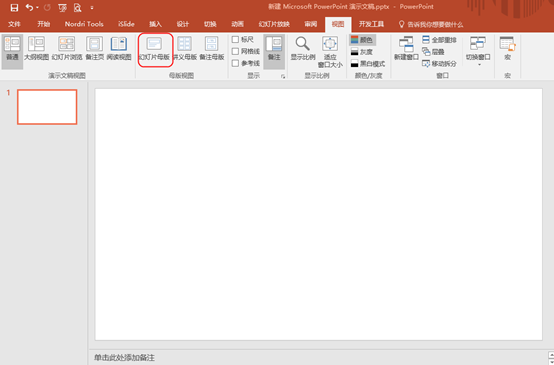The width and height of the screenshot is (554, 365).
Task: Undo the last action
Action: 29,7
